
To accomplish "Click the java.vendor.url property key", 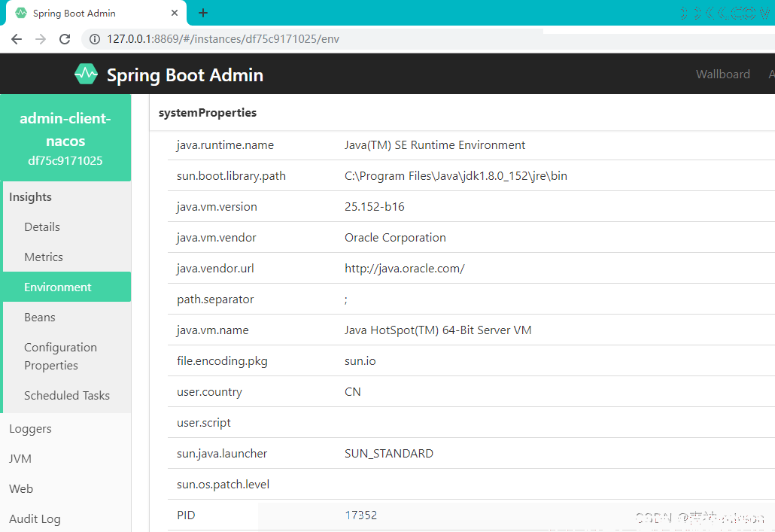I will 215,269.
